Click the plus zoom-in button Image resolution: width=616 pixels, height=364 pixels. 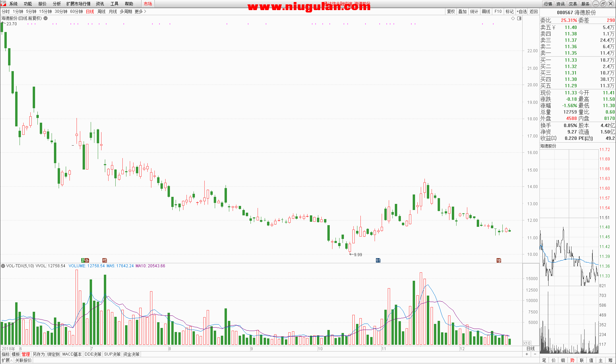[527, 354]
